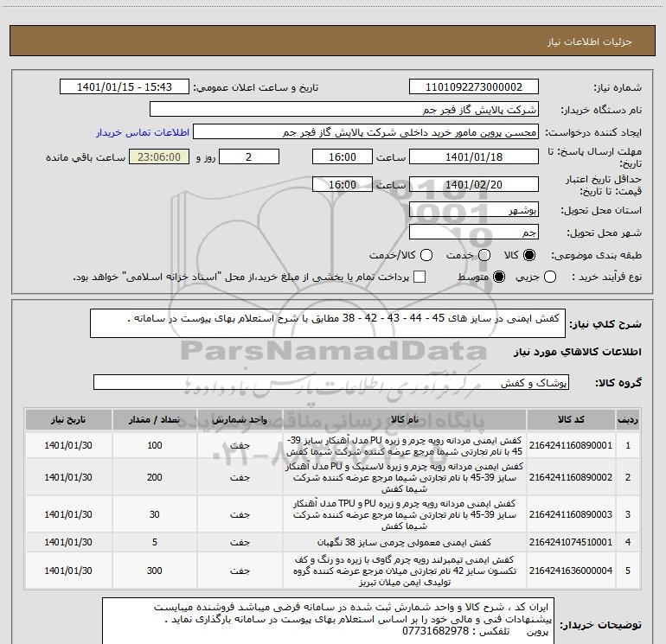The height and width of the screenshot is (644, 666).
Task: Select the خدمت radio button
Action: click(484, 255)
